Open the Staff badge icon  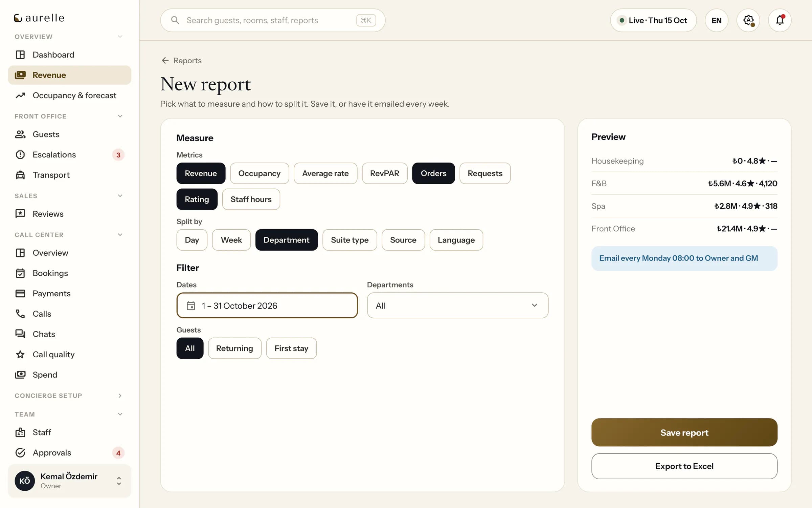(20, 432)
